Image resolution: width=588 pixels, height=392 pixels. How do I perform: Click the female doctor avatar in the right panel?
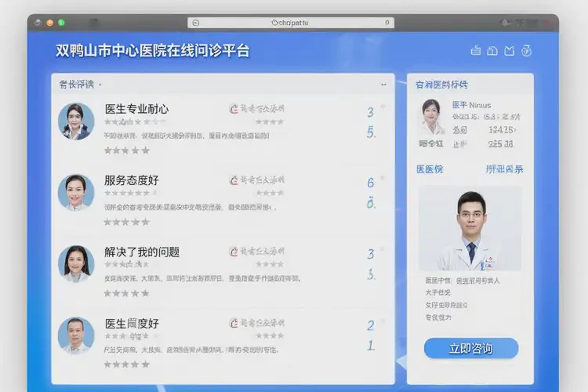431,117
